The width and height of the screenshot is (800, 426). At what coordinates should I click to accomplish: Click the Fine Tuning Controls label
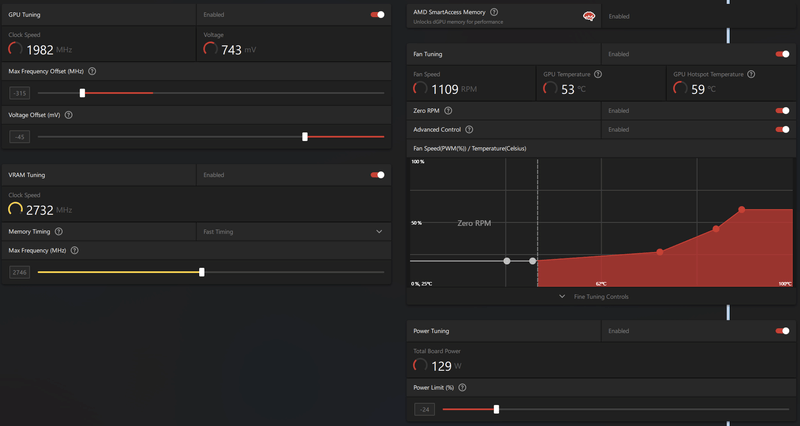601,297
